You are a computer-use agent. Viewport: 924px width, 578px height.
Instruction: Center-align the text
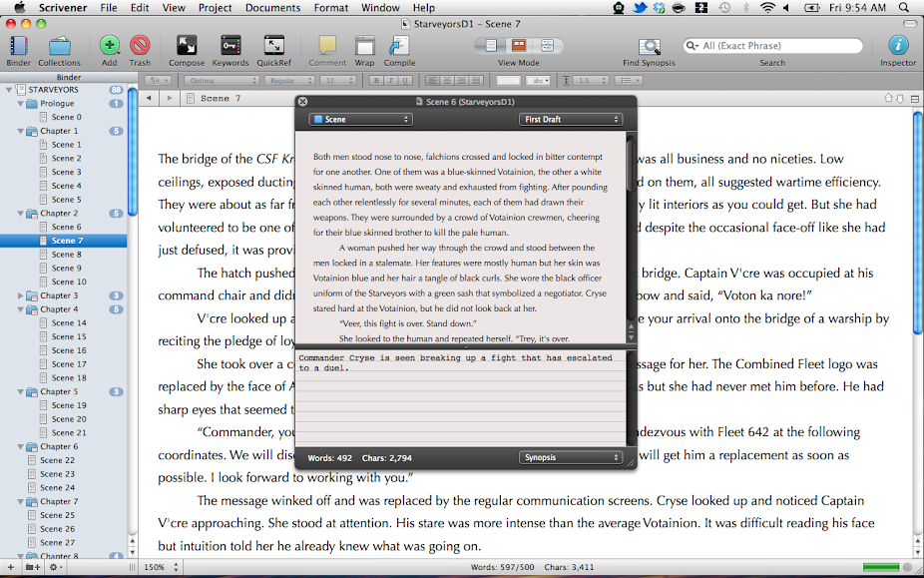click(447, 81)
